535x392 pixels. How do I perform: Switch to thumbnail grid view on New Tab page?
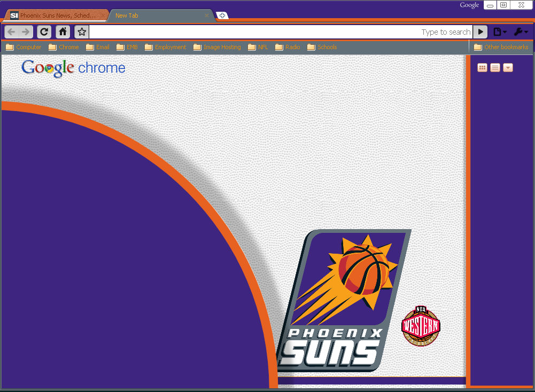click(482, 67)
